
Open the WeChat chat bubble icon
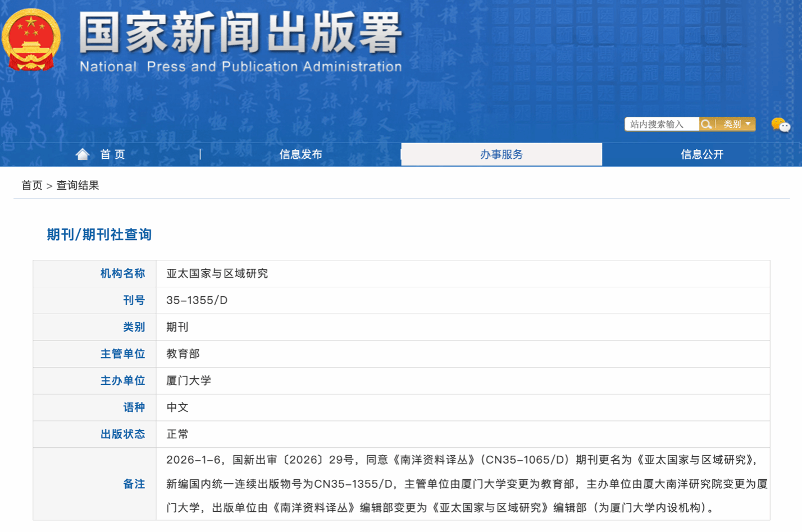click(780, 125)
